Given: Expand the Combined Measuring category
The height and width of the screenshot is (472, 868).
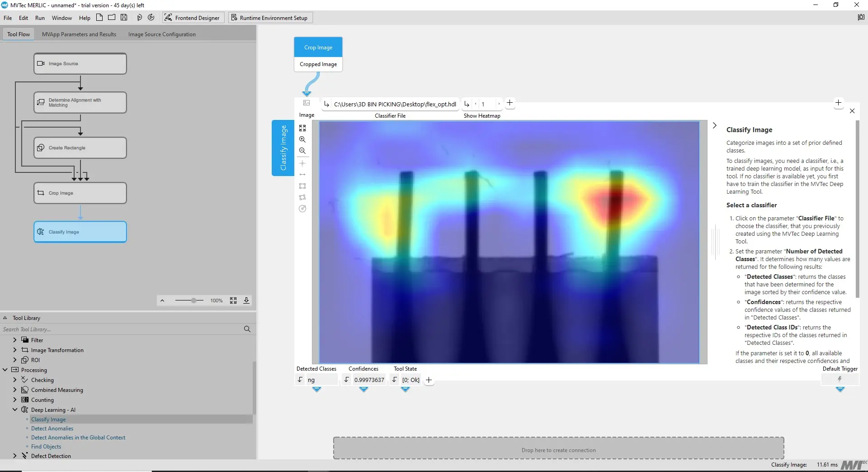Looking at the screenshot, I should point(15,390).
